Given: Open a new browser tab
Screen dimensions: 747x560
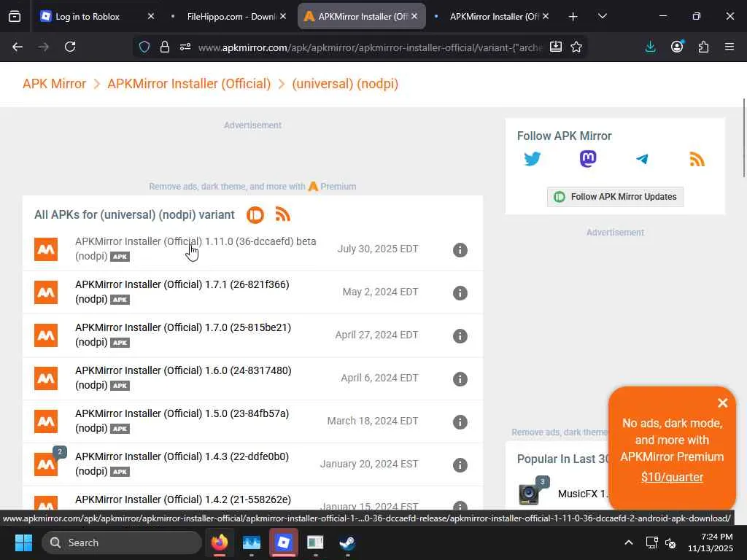Looking at the screenshot, I should tap(573, 16).
